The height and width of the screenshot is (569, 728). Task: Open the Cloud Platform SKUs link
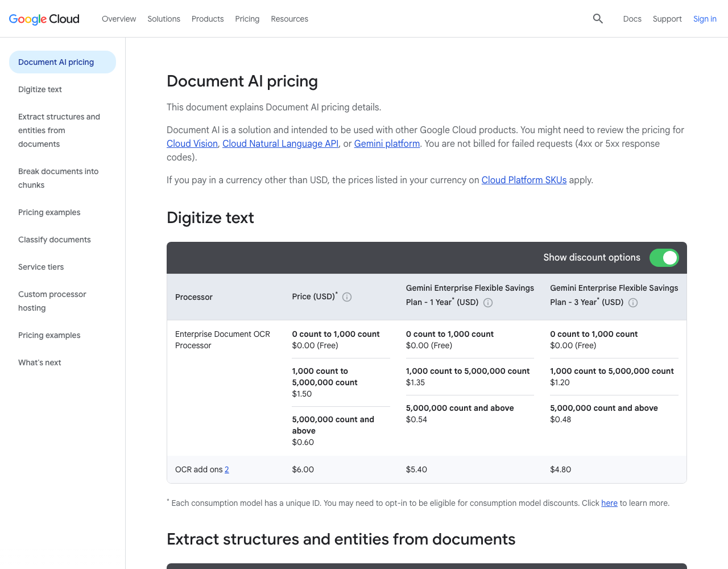[524, 180]
